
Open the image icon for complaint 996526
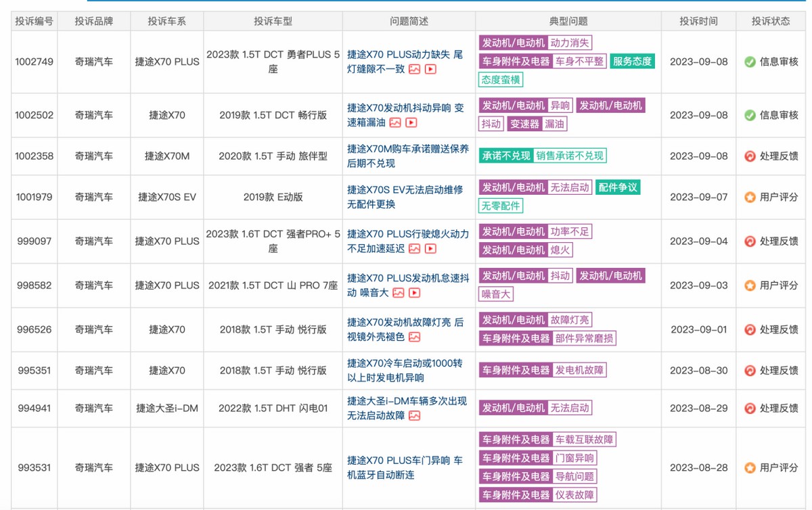click(414, 337)
